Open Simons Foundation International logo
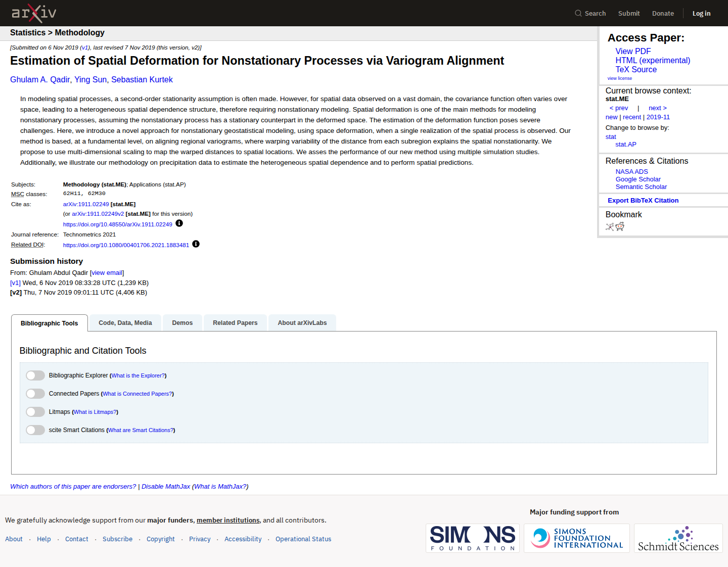 (577, 538)
